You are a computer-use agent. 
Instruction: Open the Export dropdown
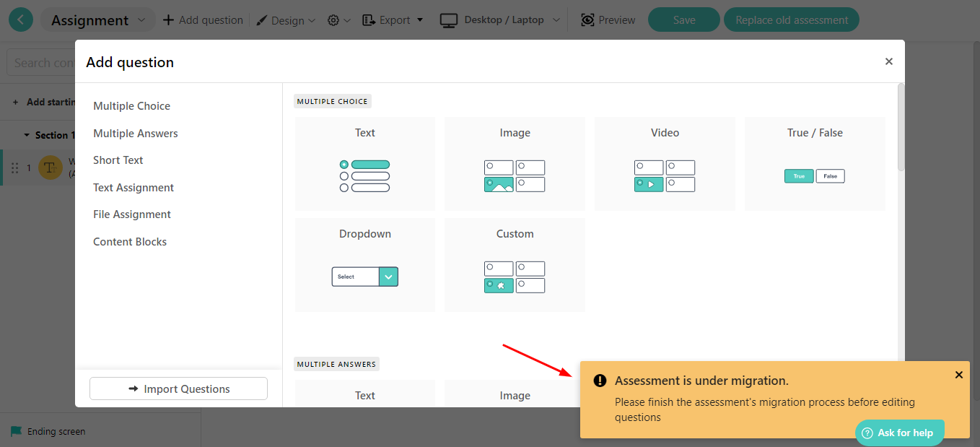pos(393,20)
